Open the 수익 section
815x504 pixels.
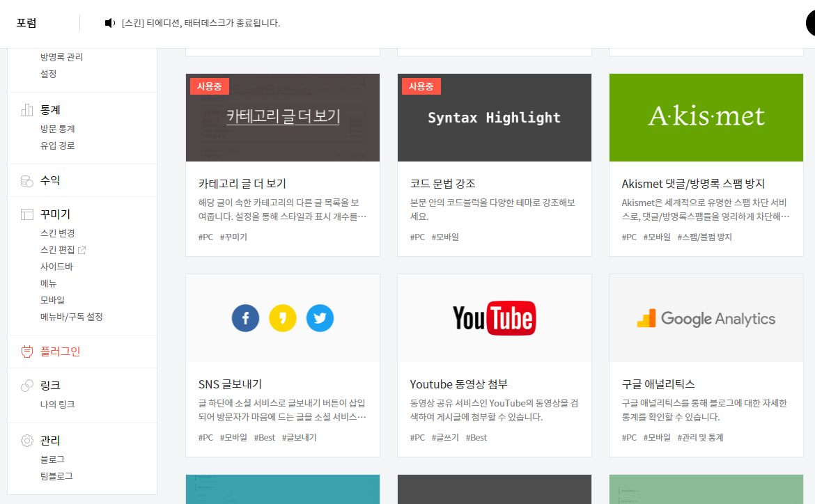pyautogui.click(x=50, y=180)
